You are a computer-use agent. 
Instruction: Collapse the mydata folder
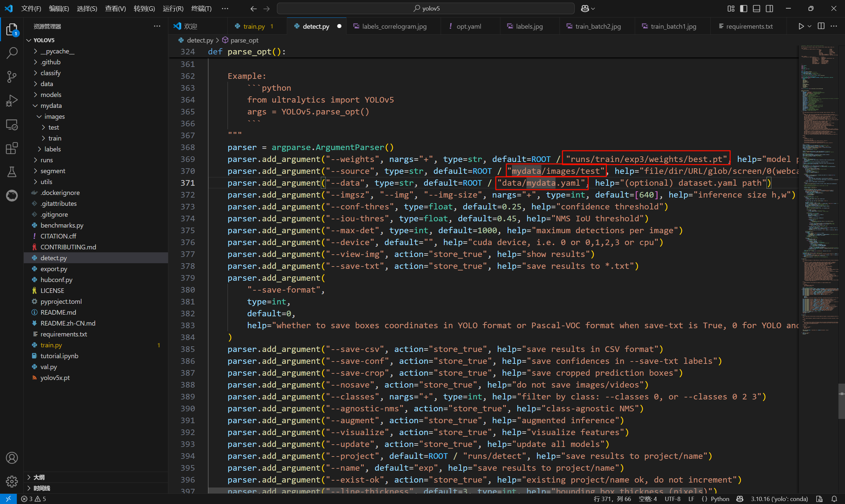pos(51,106)
